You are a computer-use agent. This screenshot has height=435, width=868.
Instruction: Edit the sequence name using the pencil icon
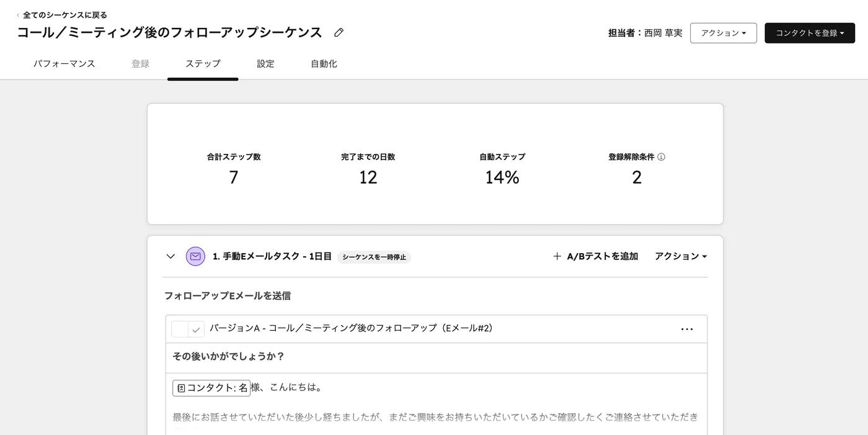point(339,32)
